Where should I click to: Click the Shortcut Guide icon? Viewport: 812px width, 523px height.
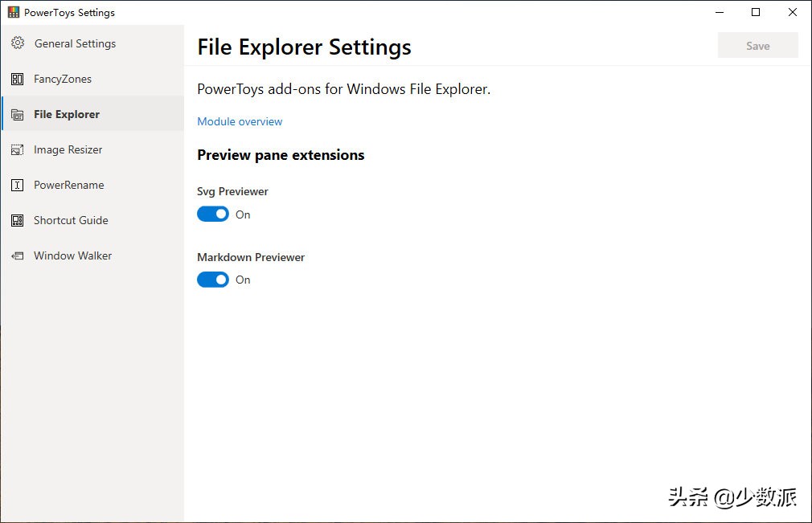[17, 221]
